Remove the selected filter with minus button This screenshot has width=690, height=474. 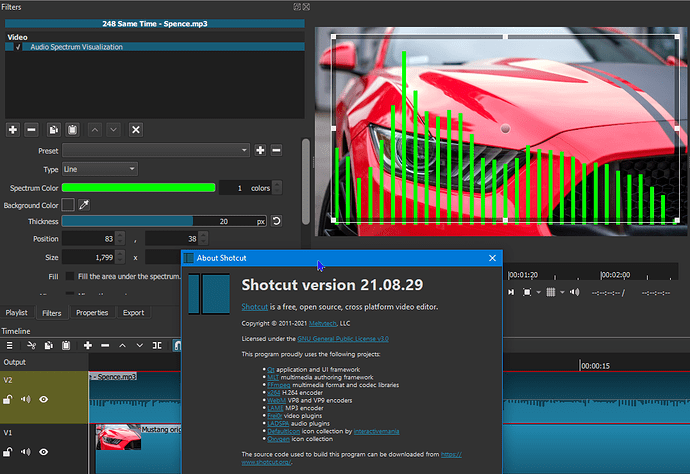[x=31, y=130]
